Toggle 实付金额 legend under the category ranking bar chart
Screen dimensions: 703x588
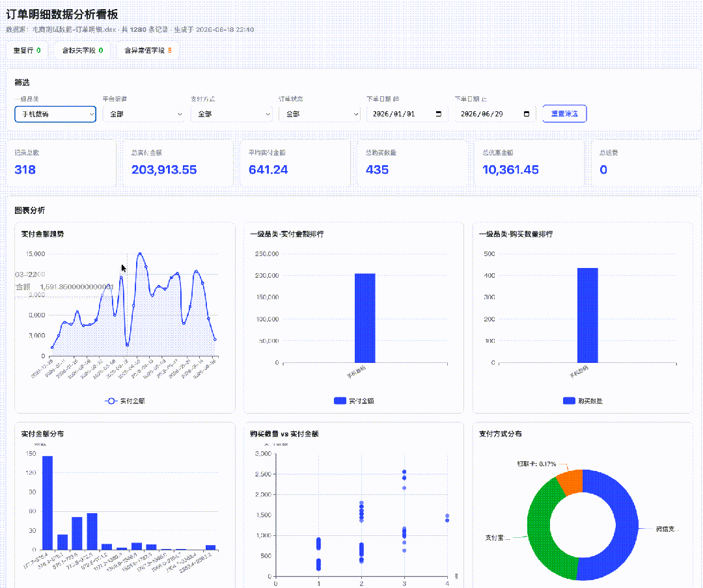click(353, 401)
